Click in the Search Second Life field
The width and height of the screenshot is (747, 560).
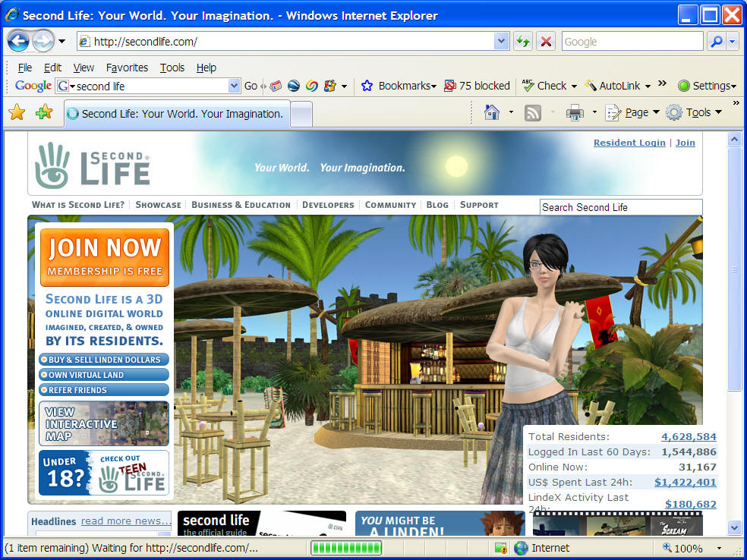[x=621, y=207]
